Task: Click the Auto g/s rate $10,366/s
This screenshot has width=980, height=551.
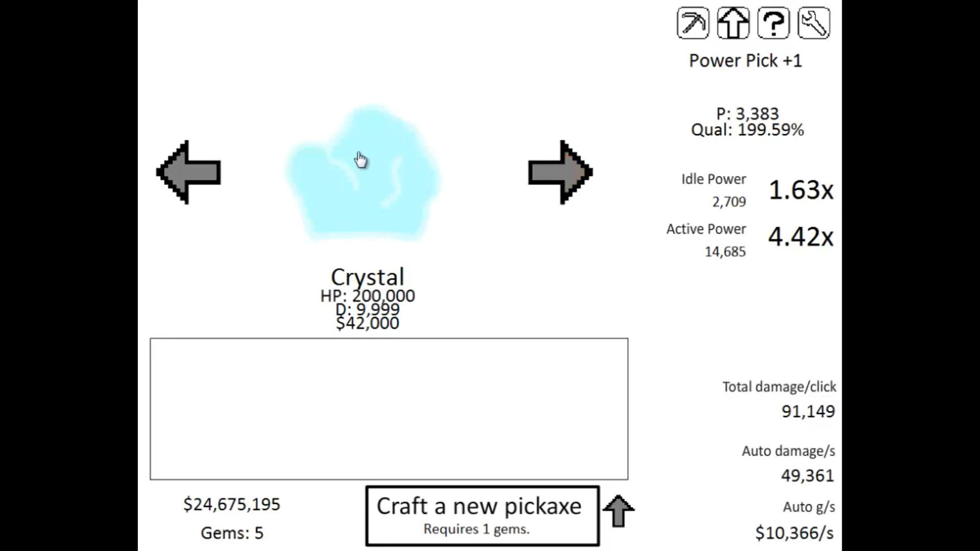Action: pos(795,533)
